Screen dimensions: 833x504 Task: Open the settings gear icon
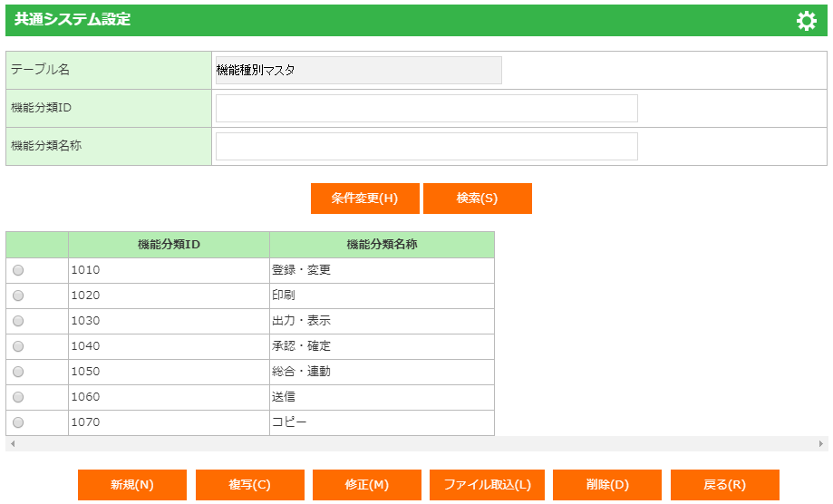806,21
